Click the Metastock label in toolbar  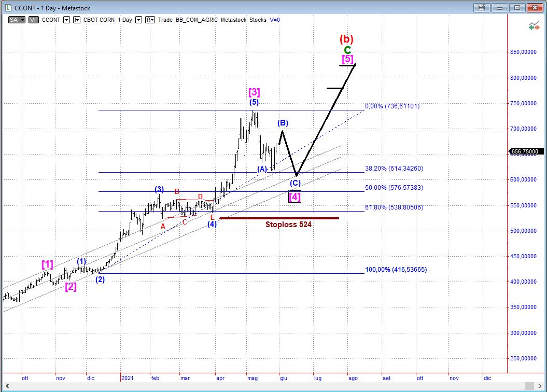coord(233,20)
